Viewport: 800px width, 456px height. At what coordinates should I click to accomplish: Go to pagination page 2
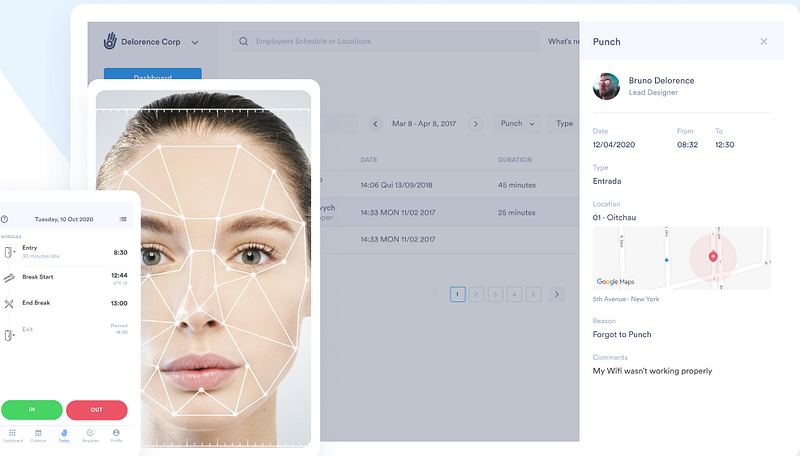(476, 294)
